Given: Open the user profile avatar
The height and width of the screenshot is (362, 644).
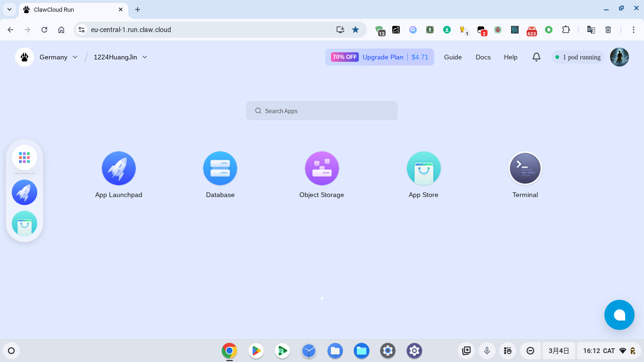Looking at the screenshot, I should (619, 57).
